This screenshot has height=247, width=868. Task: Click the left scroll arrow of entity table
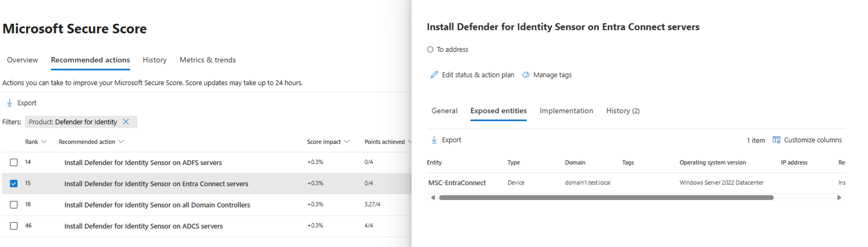(x=433, y=198)
